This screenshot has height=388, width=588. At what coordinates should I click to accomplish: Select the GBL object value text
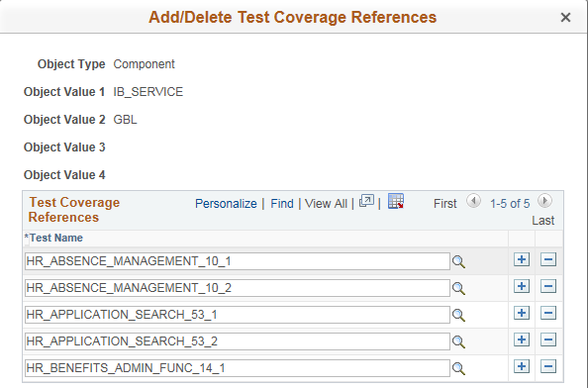click(x=126, y=120)
